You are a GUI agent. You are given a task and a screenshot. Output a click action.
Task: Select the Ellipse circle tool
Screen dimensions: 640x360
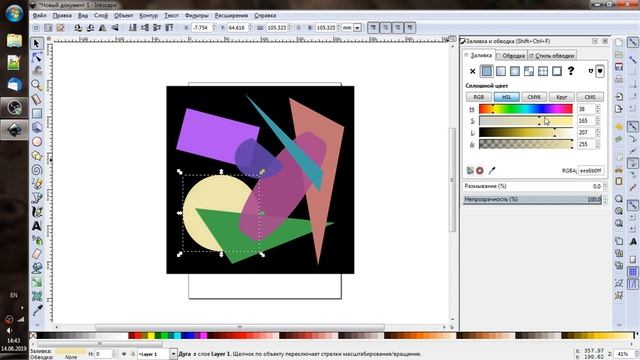click(x=37, y=141)
